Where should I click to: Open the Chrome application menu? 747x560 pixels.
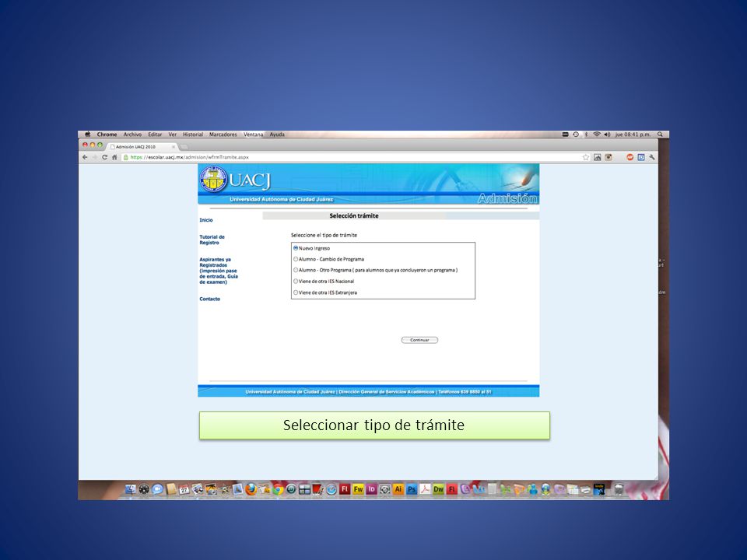tap(107, 135)
